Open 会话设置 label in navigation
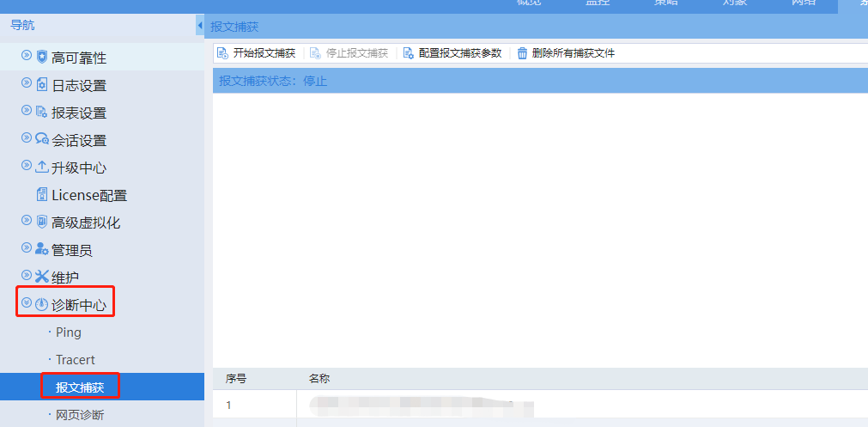868x427 pixels. coord(79,141)
